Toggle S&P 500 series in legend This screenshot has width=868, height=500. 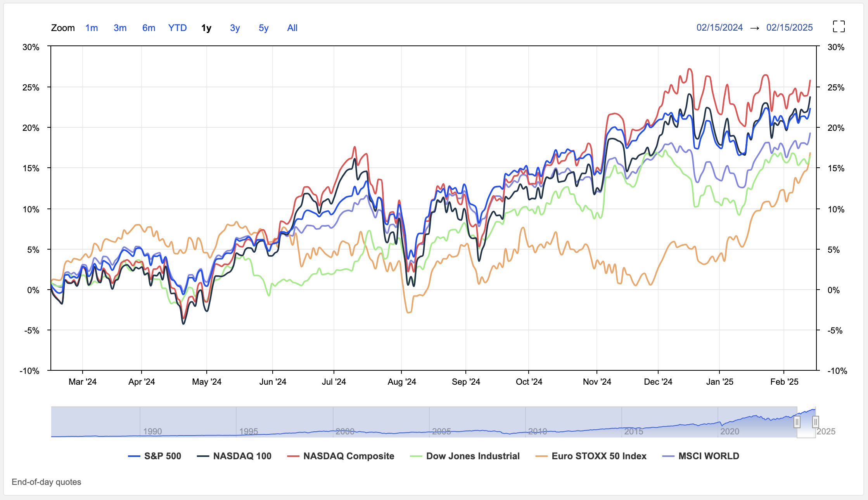pos(155,456)
